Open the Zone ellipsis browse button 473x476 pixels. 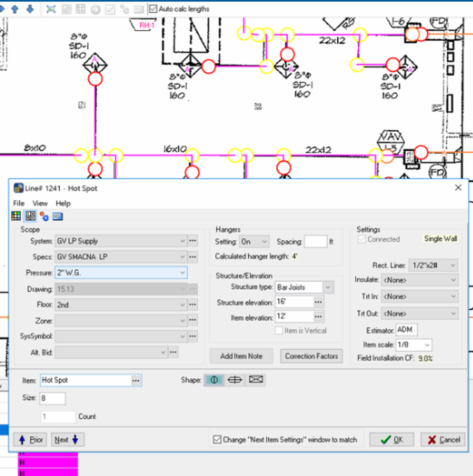click(193, 320)
